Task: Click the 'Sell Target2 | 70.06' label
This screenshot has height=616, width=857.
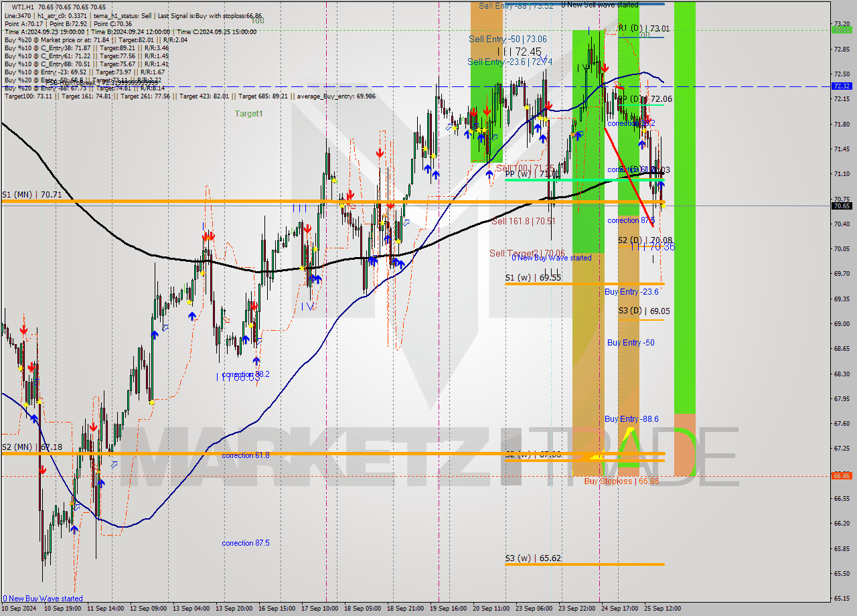Action: click(527, 253)
